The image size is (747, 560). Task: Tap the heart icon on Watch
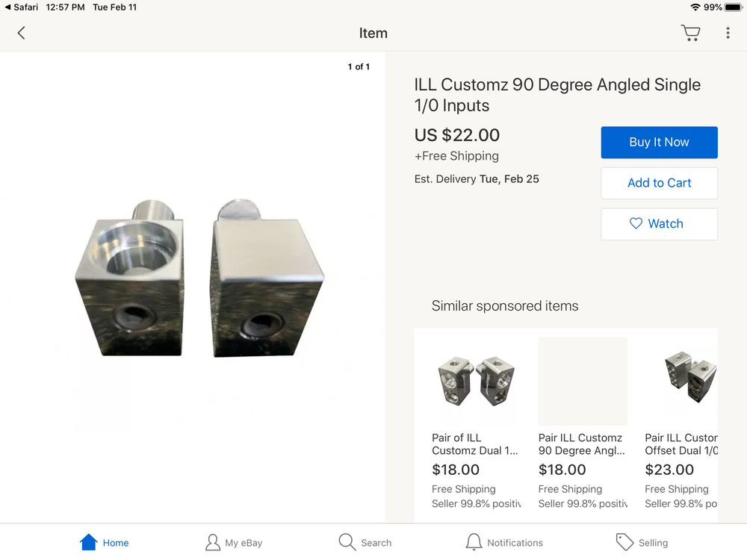636,223
